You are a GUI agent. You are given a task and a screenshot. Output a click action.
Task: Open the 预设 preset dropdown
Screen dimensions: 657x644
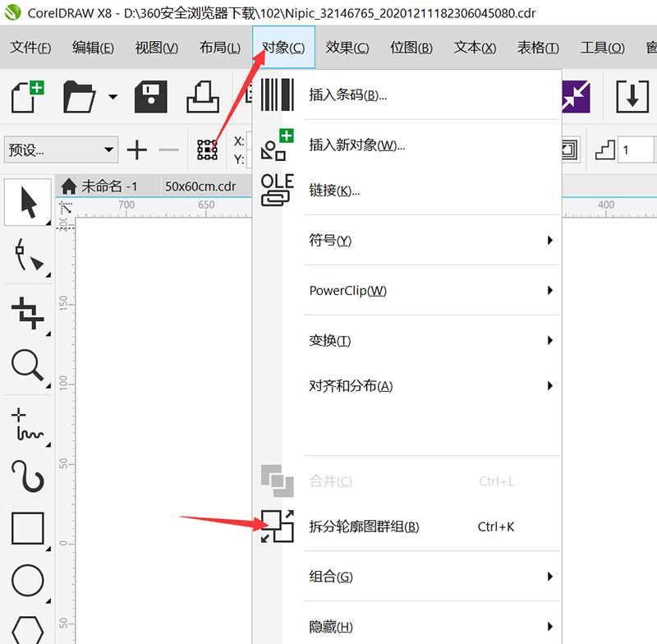[x=61, y=149]
